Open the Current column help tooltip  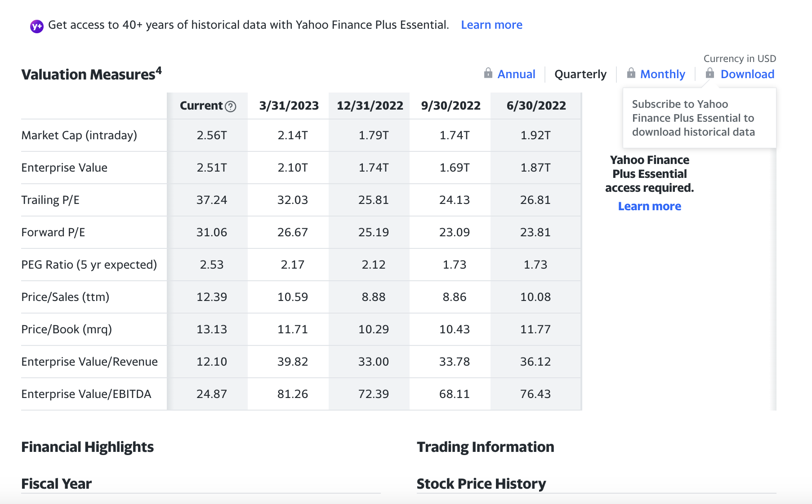coord(231,106)
